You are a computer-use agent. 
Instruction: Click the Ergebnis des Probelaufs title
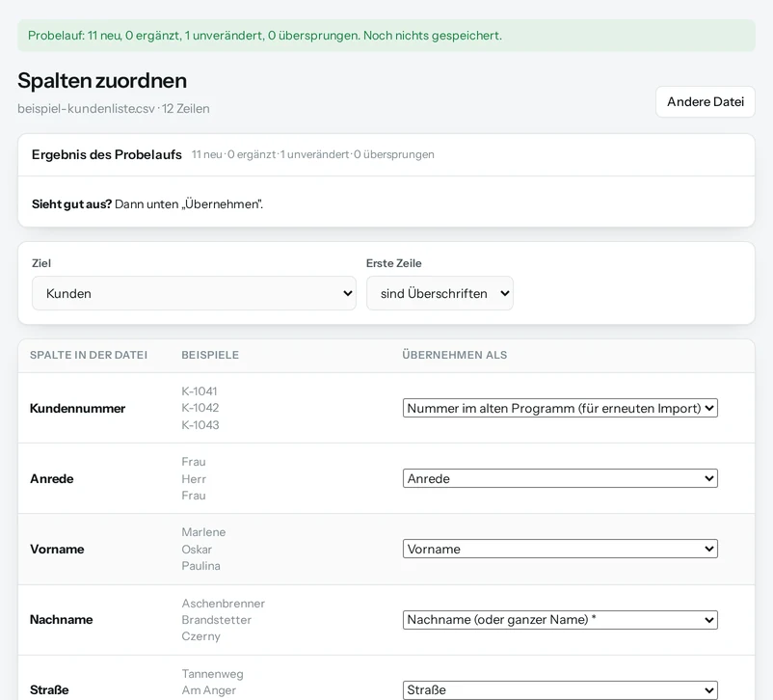(x=106, y=154)
